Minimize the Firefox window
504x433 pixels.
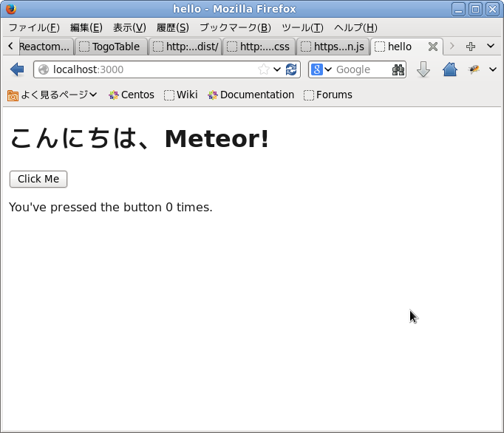click(x=458, y=9)
